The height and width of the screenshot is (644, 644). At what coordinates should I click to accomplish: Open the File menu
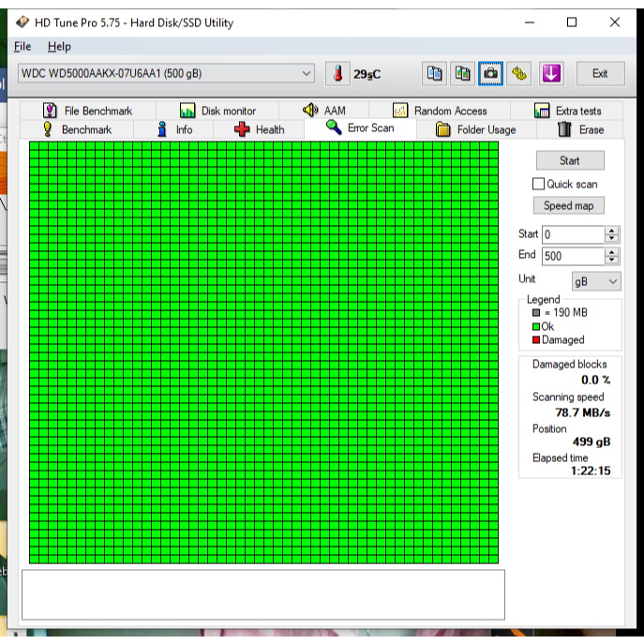22,46
